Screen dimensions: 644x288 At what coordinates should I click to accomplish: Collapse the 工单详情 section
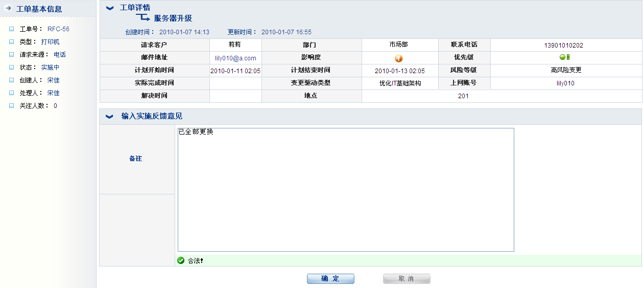pos(109,8)
